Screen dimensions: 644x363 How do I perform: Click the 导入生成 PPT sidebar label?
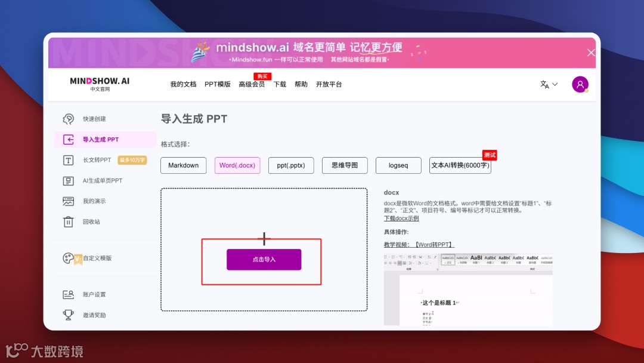click(x=101, y=139)
